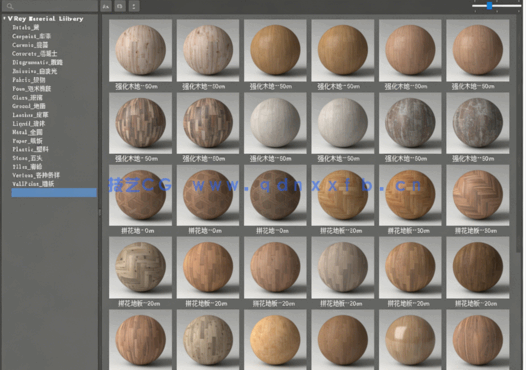Select parquet sphere labeled 拼花地板 30cm
The width and height of the screenshot is (526, 370).
coord(410,195)
